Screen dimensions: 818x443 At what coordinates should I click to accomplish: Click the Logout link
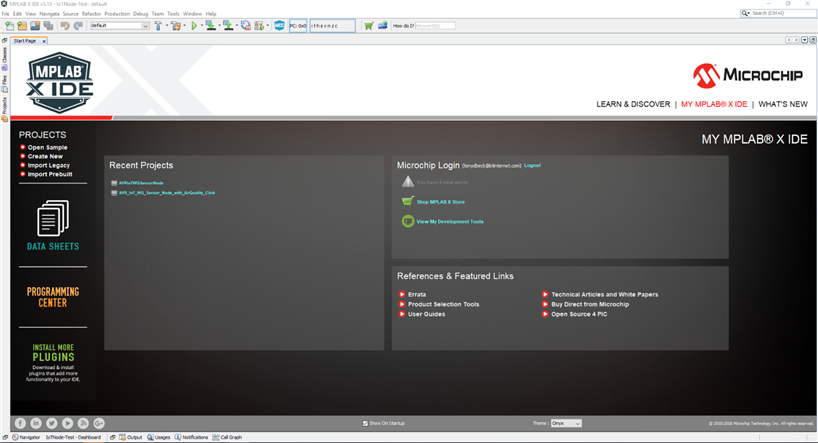(532, 165)
